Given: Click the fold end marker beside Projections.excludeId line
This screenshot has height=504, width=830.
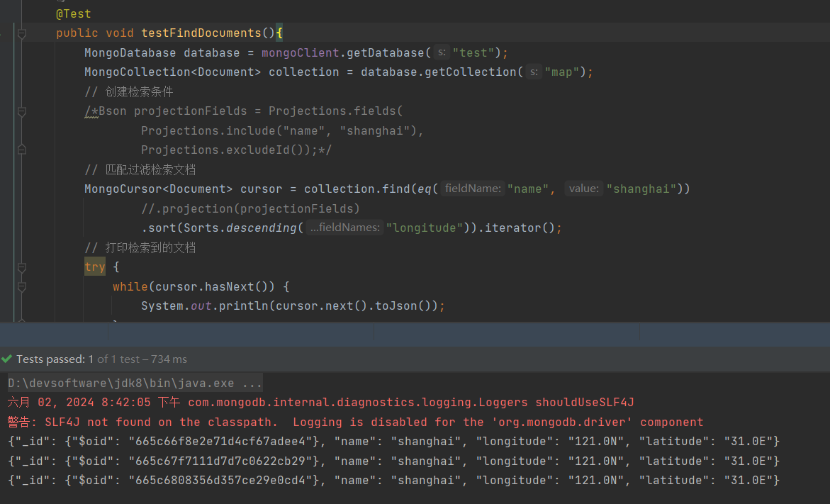Looking at the screenshot, I should [22, 150].
